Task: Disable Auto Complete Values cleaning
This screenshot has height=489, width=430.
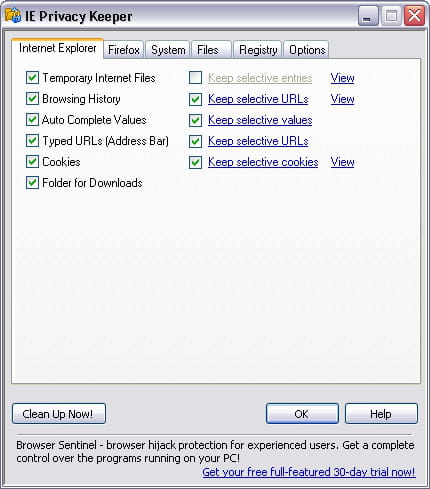Action: click(x=32, y=120)
